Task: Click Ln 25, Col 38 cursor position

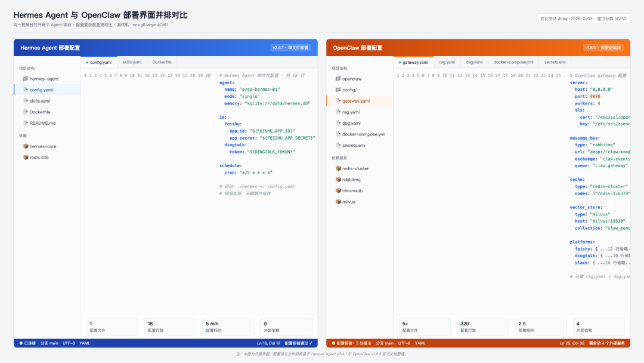Action: [x=572, y=343]
